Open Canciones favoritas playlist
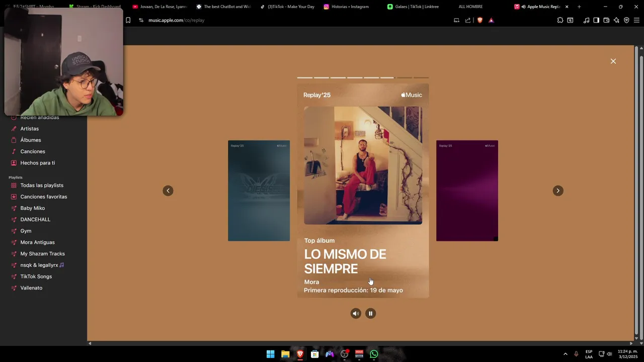The width and height of the screenshot is (644, 362). pos(43,197)
